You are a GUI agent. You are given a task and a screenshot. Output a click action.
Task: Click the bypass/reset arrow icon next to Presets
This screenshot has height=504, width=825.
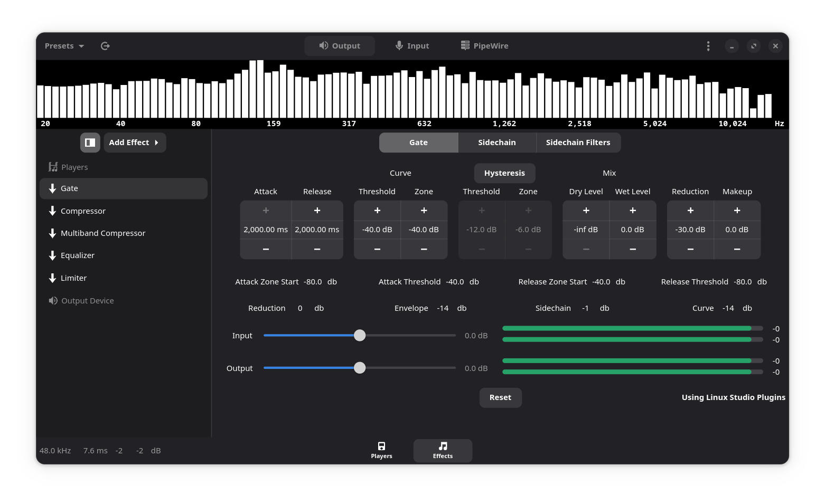coord(105,46)
